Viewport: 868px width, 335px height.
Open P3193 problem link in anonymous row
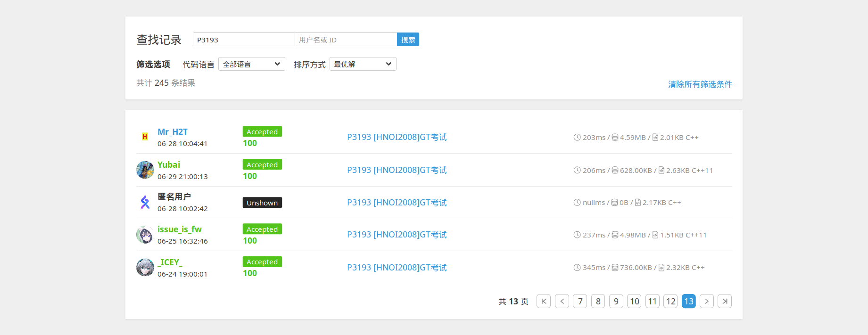click(397, 203)
